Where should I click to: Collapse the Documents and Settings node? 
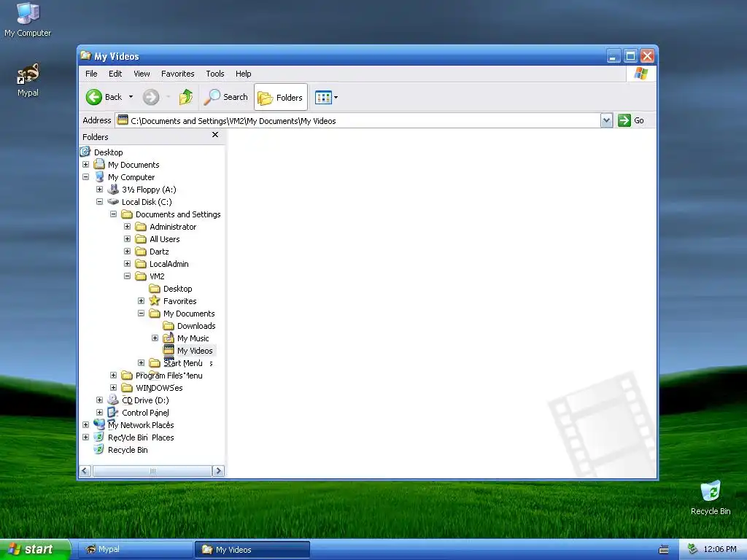113,214
